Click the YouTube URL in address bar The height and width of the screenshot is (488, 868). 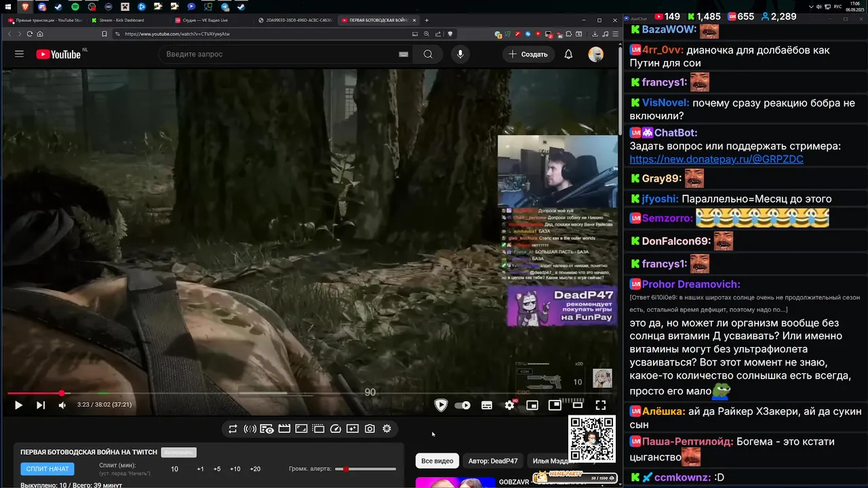click(x=177, y=34)
